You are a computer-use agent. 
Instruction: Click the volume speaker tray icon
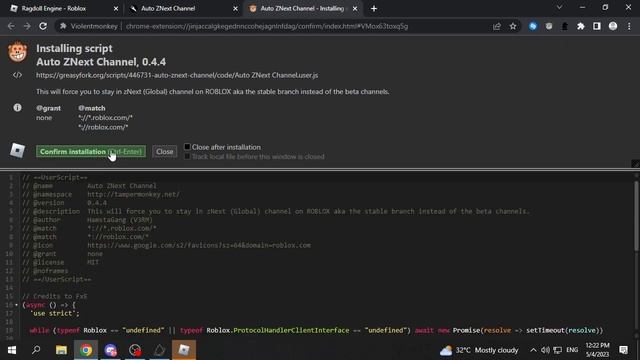(545, 350)
